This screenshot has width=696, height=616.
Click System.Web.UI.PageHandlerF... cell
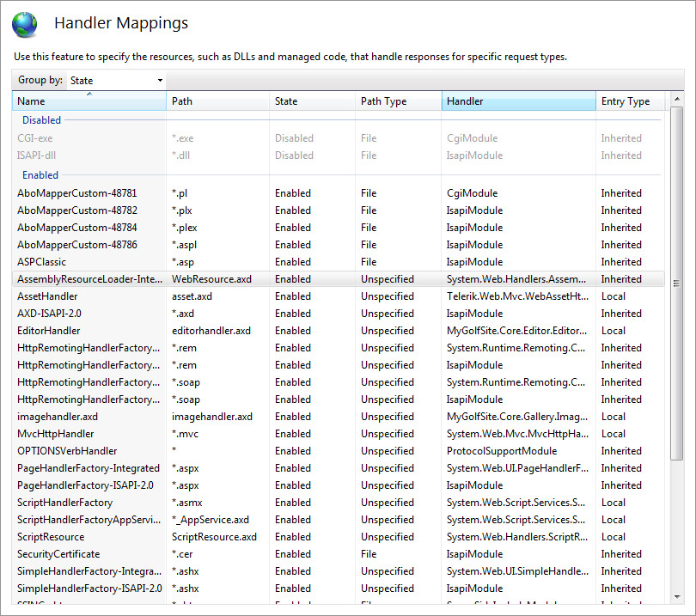tap(517, 468)
